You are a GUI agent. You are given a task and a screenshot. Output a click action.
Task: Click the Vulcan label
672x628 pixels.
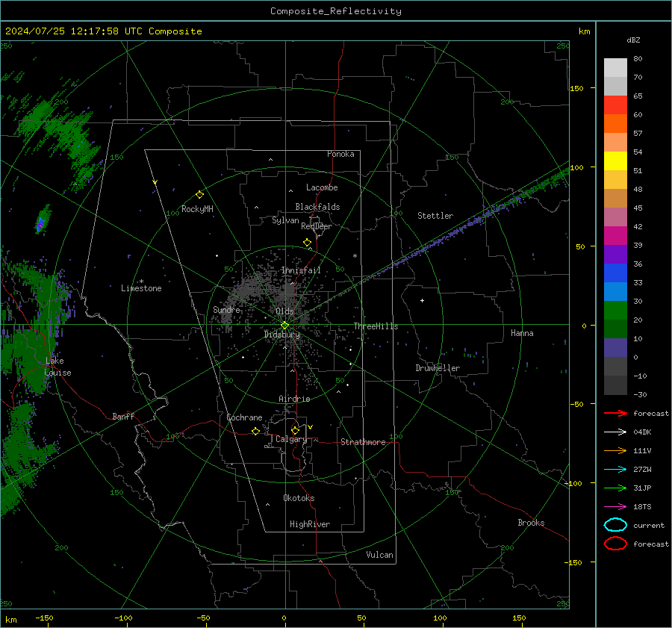pyautogui.click(x=379, y=555)
